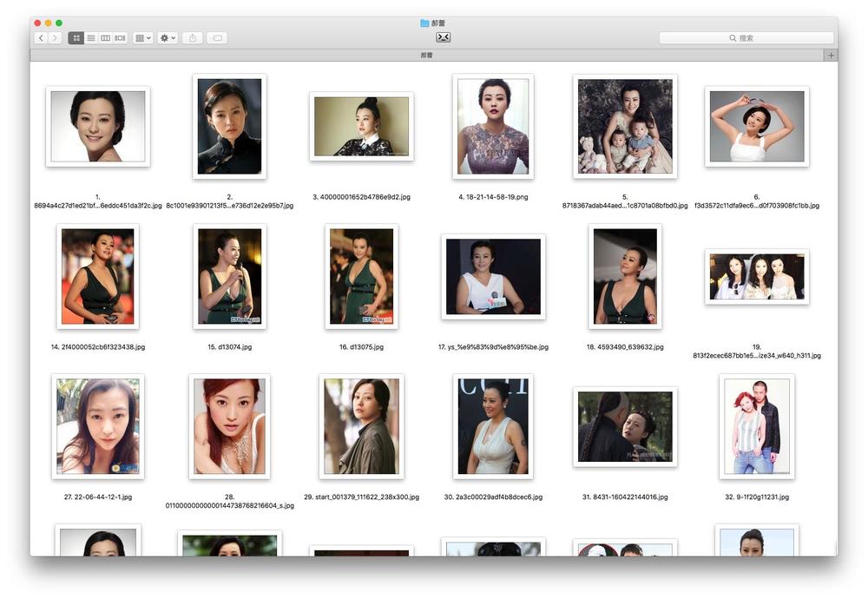Switch to cover flow view mode

tap(120, 37)
